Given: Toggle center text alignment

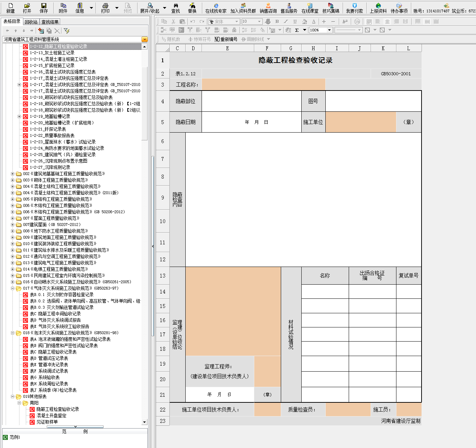Looking at the screenshot, I should tap(387, 22).
